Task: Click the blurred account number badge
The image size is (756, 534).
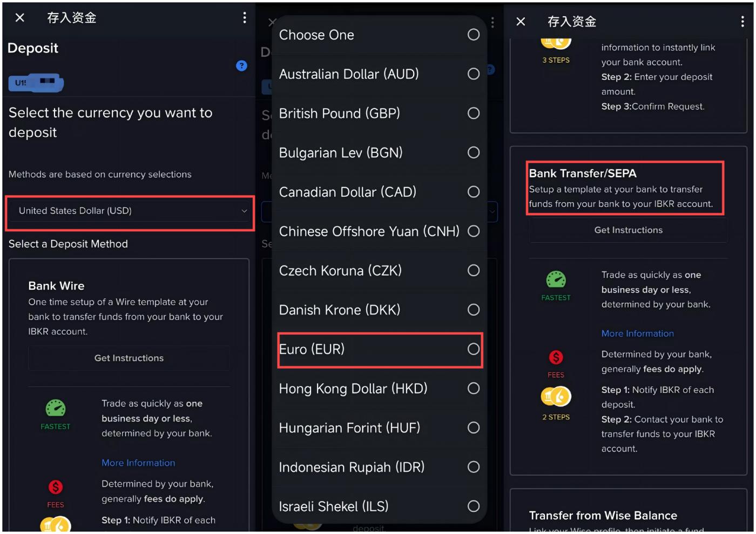Action: tap(36, 83)
